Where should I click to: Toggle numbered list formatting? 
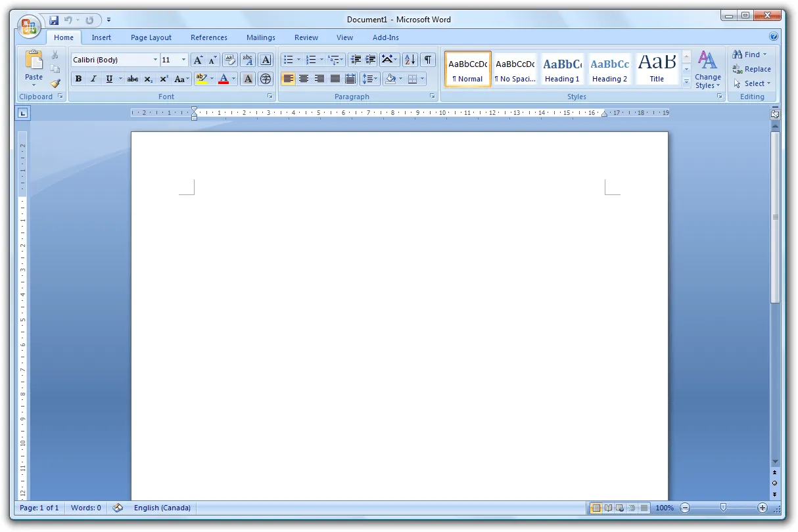click(x=310, y=59)
